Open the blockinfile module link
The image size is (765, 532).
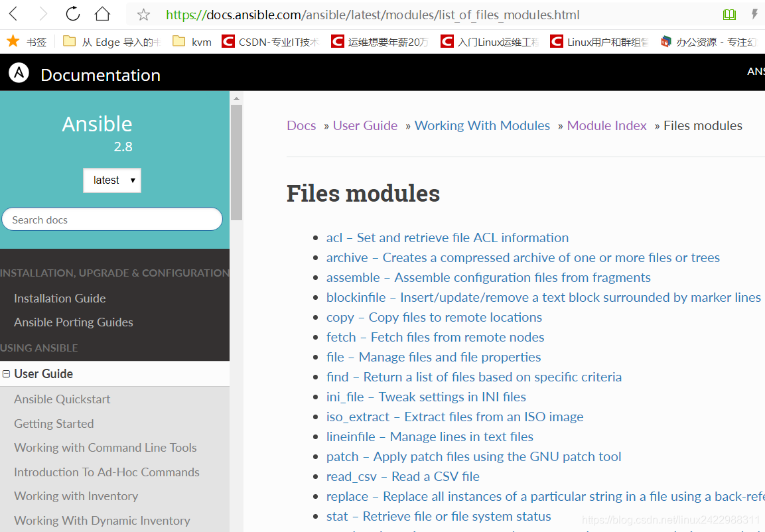543,297
